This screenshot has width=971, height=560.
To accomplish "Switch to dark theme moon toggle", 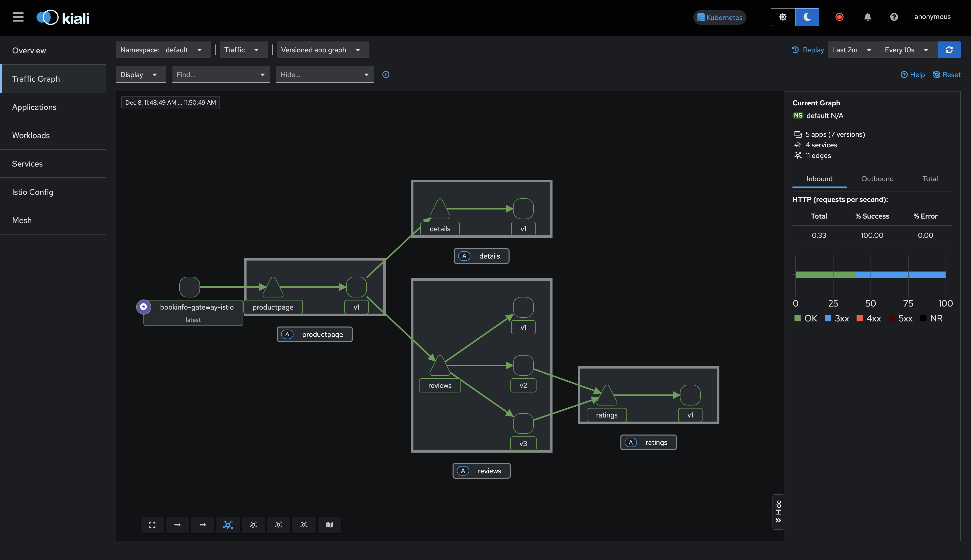I will 807,17.
